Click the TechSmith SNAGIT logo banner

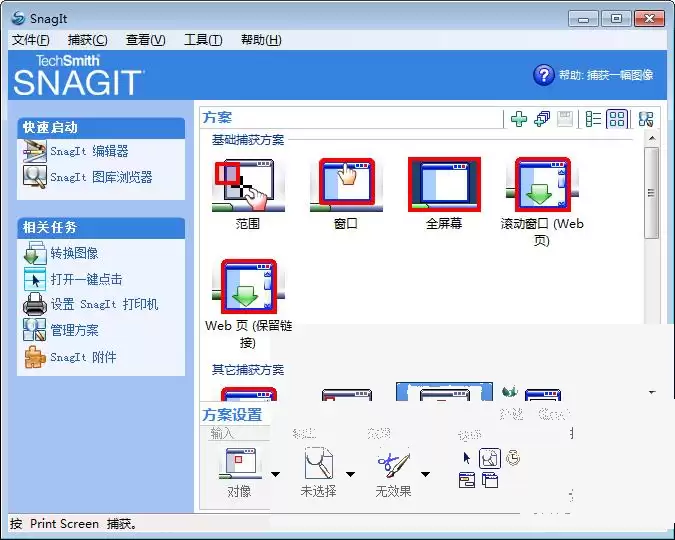[x=77, y=75]
